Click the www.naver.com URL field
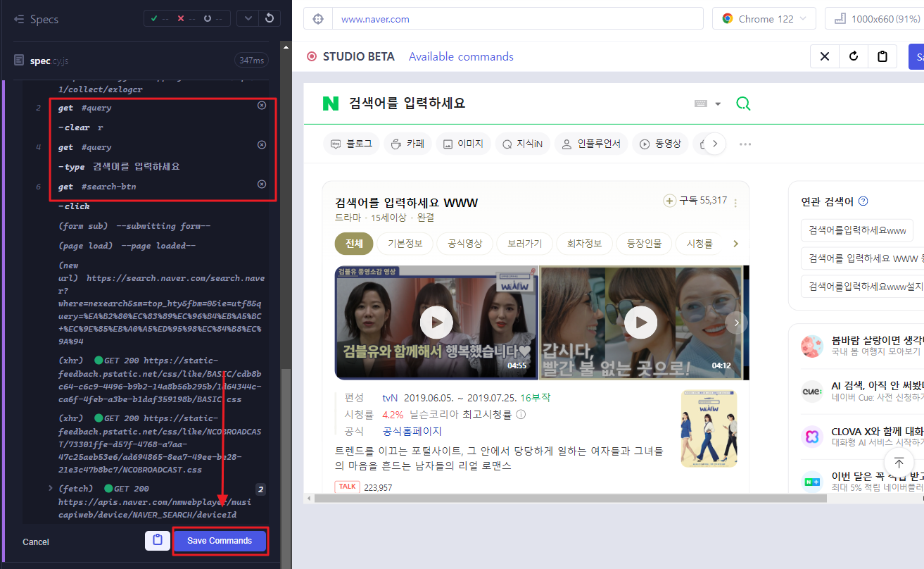Viewport: 924px width, 569px height. click(x=517, y=19)
